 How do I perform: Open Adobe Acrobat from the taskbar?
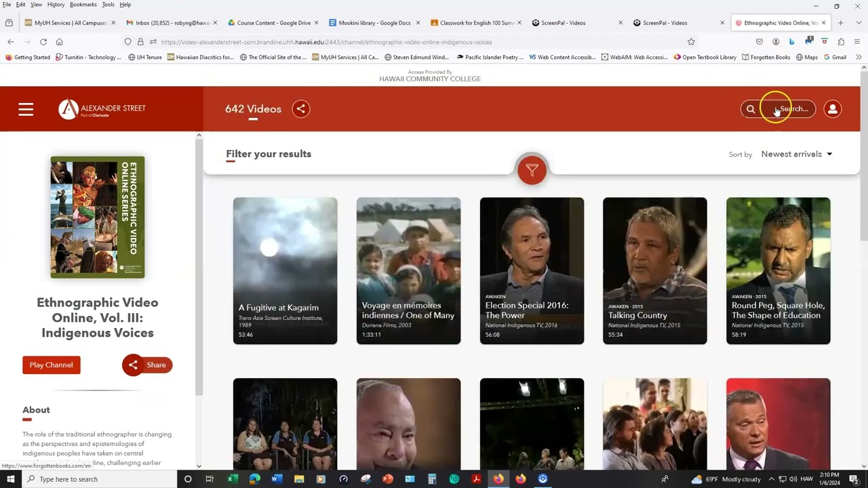pyautogui.click(x=477, y=479)
